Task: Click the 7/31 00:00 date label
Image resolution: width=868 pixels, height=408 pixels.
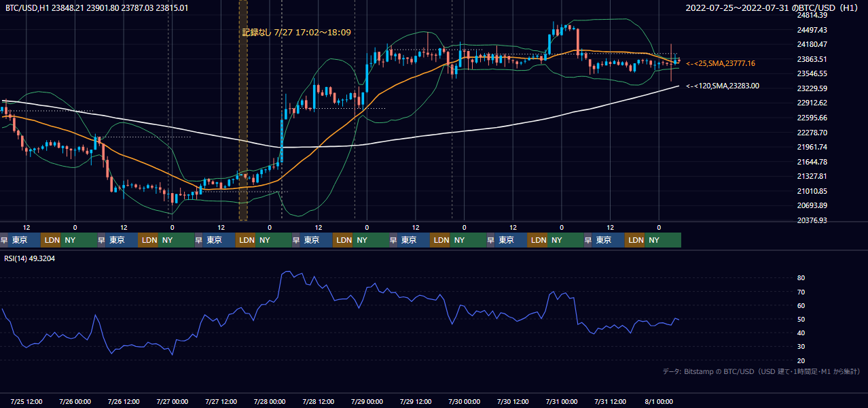Action: point(562,401)
